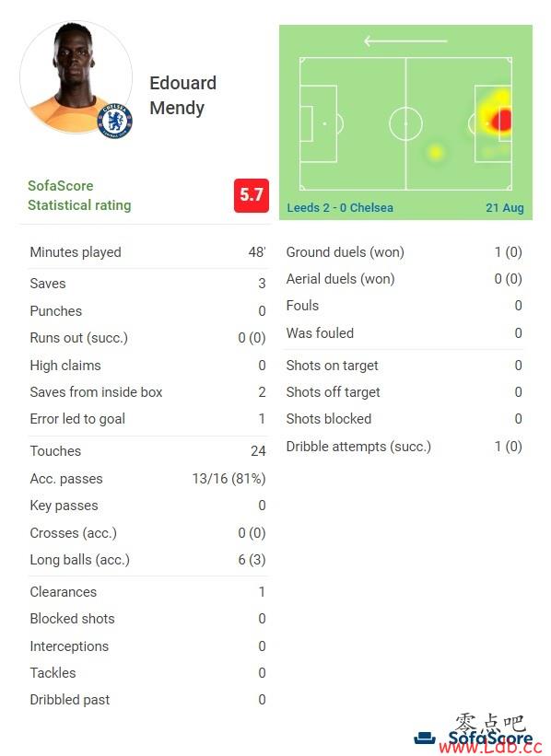Click the attack direction arrow on the pitch
This screenshot has height=756, width=551.
(x=405, y=41)
